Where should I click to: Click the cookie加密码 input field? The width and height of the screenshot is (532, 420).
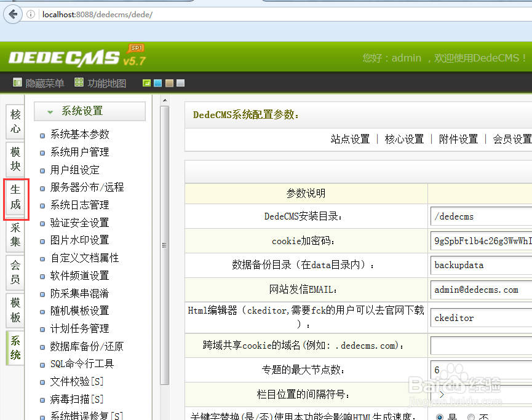tap(481, 241)
